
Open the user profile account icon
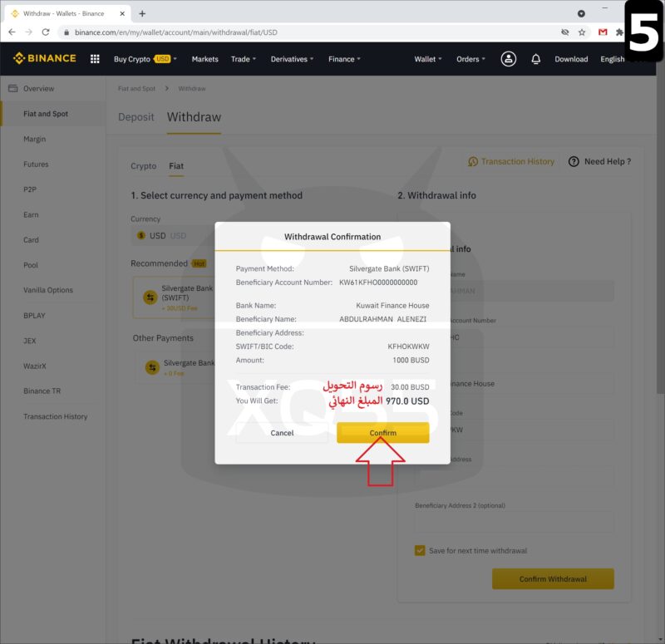[x=509, y=59]
